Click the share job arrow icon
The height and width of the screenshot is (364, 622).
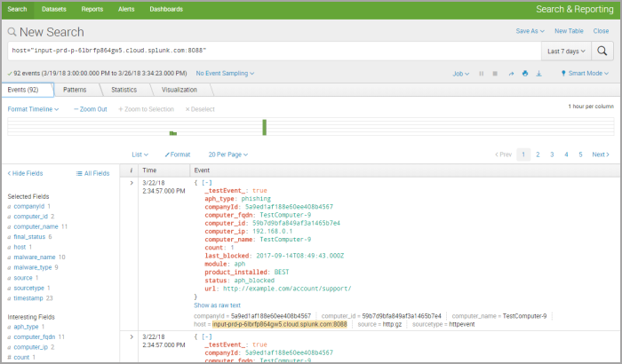(510, 74)
